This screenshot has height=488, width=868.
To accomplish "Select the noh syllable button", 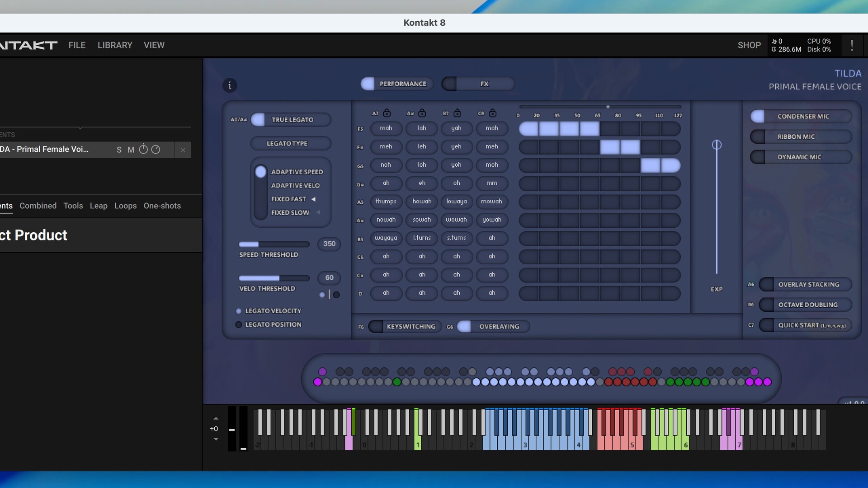I will pos(386,165).
